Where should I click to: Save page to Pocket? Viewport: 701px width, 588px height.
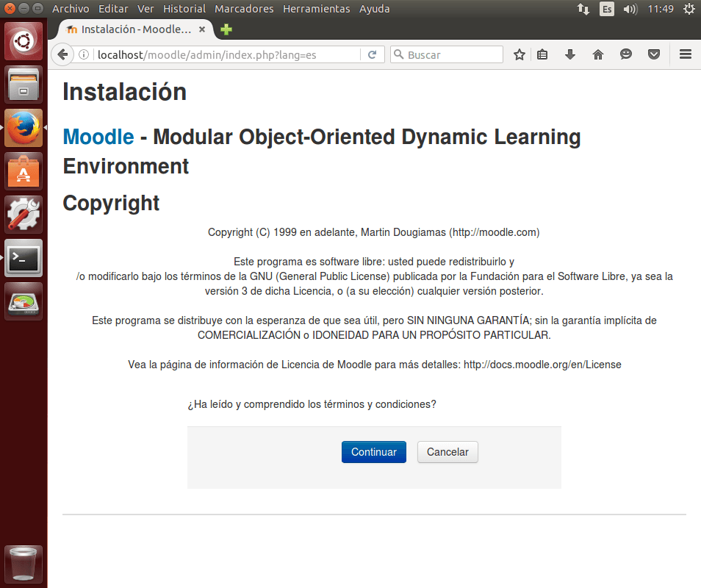pyautogui.click(x=654, y=54)
